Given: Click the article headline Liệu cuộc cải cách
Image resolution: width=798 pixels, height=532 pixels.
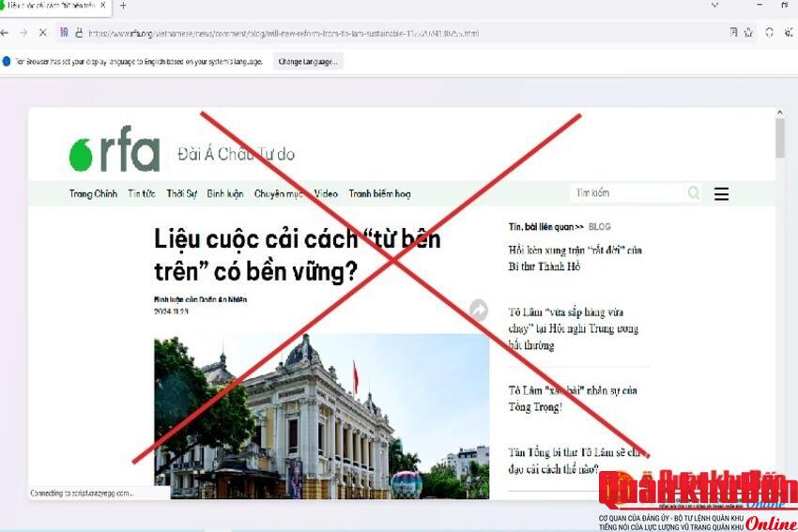Looking at the screenshot, I should (x=298, y=255).
